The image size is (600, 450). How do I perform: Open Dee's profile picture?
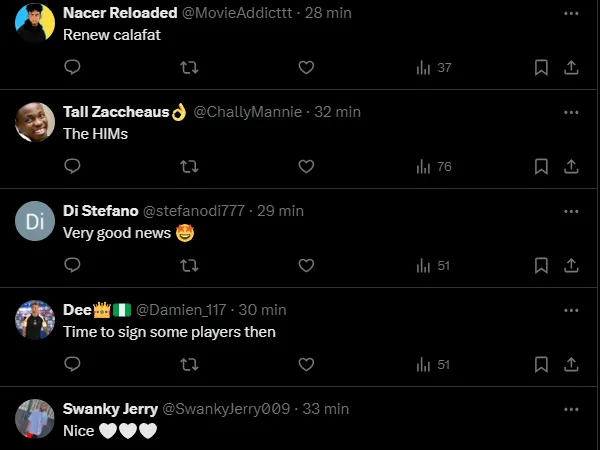35,320
